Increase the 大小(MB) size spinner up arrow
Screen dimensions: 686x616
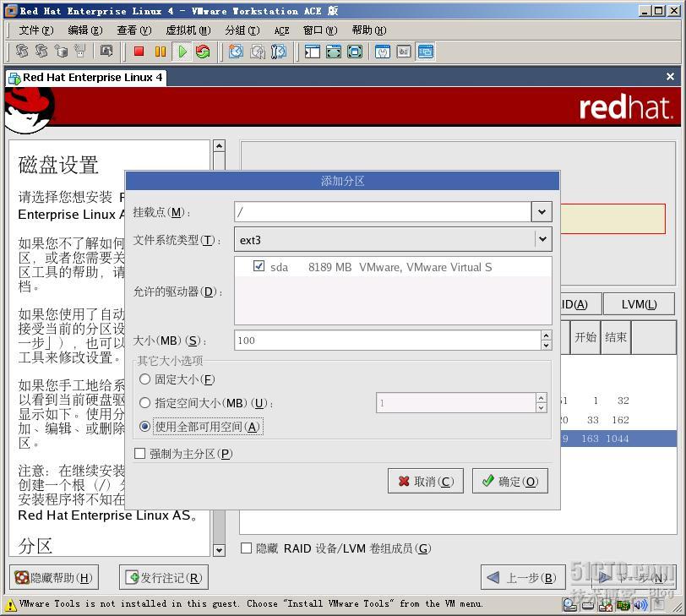(x=546, y=335)
